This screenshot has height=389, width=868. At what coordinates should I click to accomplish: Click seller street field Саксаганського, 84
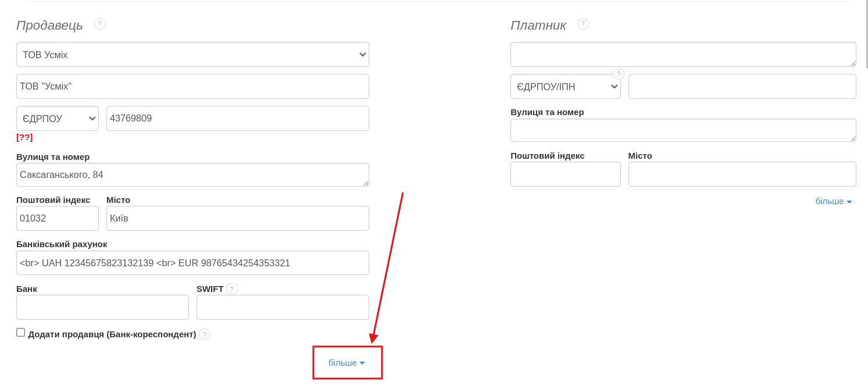pyautogui.click(x=192, y=175)
